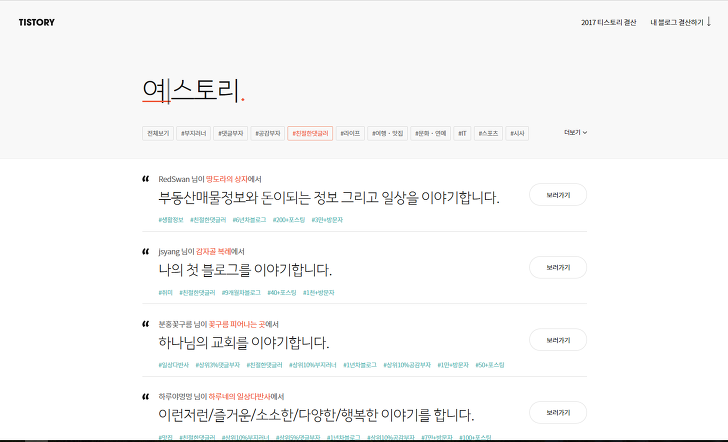Image resolution: width=728 pixels, height=442 pixels.
Task: Click the #1천+방문자 tag
Action: [318, 292]
